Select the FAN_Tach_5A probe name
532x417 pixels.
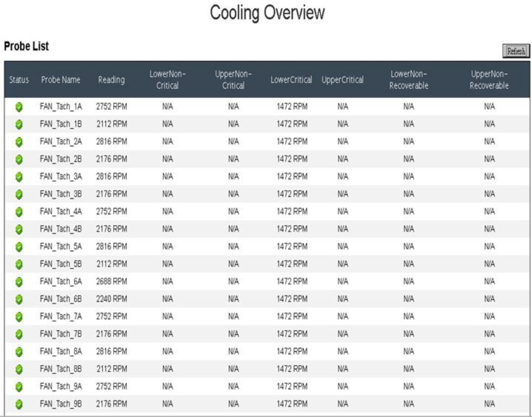(61, 247)
